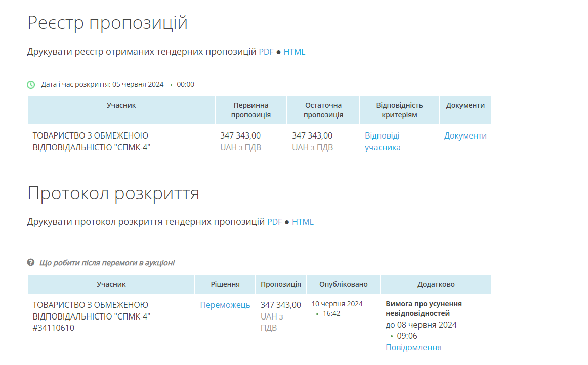The image size is (588, 365).
Task: Click 'Відповідність критеріям' column header
Action: pyautogui.click(x=399, y=110)
